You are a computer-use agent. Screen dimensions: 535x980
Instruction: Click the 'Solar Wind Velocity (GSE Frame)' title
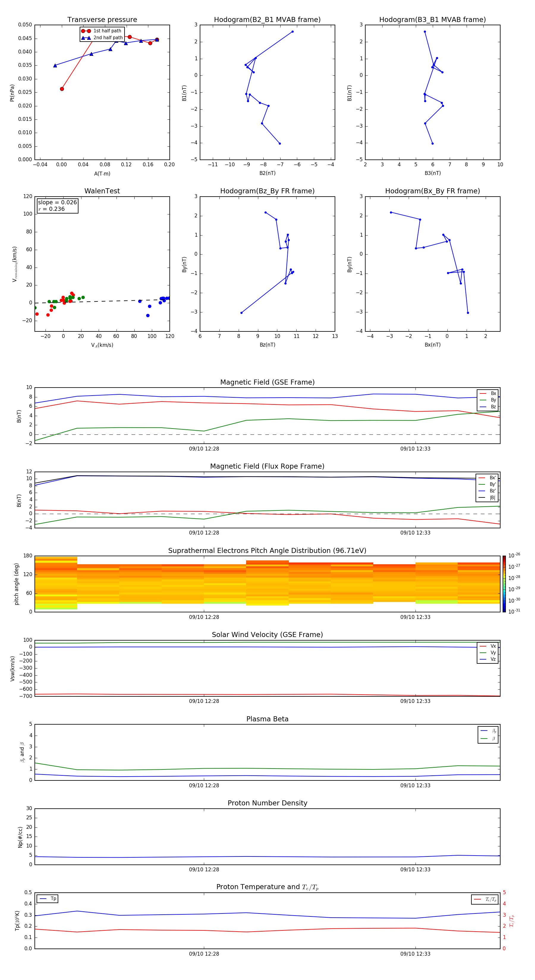pyautogui.click(x=267, y=635)
